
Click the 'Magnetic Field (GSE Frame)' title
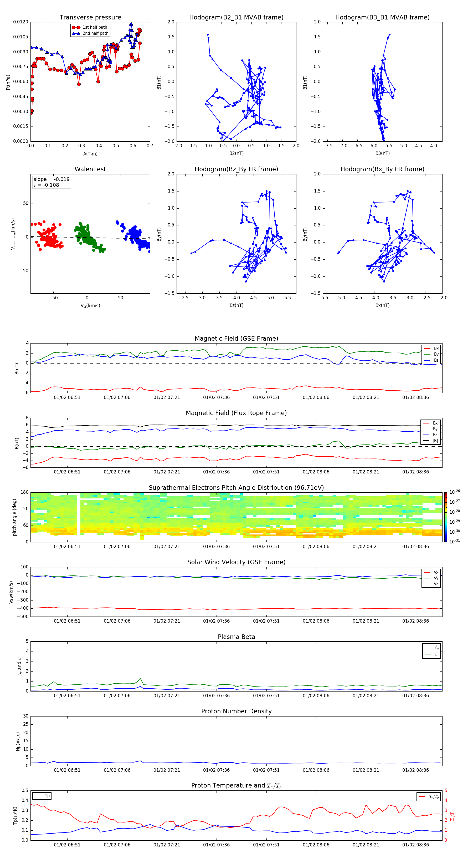click(x=236, y=339)
